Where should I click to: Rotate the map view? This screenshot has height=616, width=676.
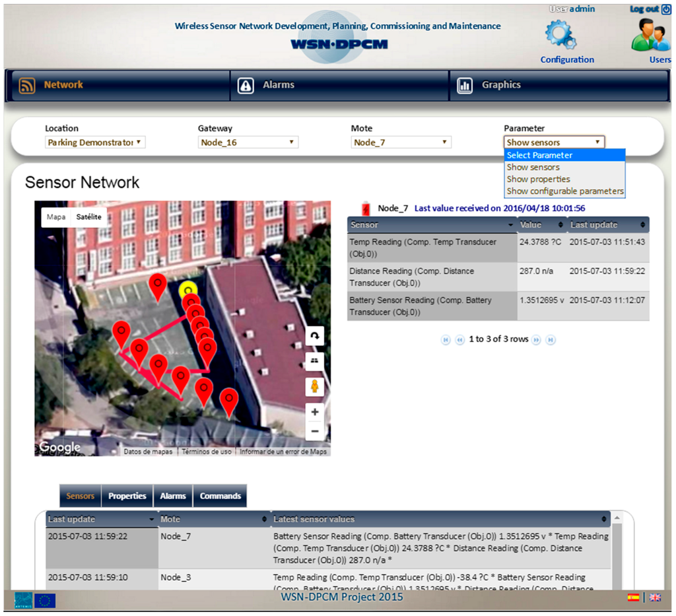tap(315, 336)
